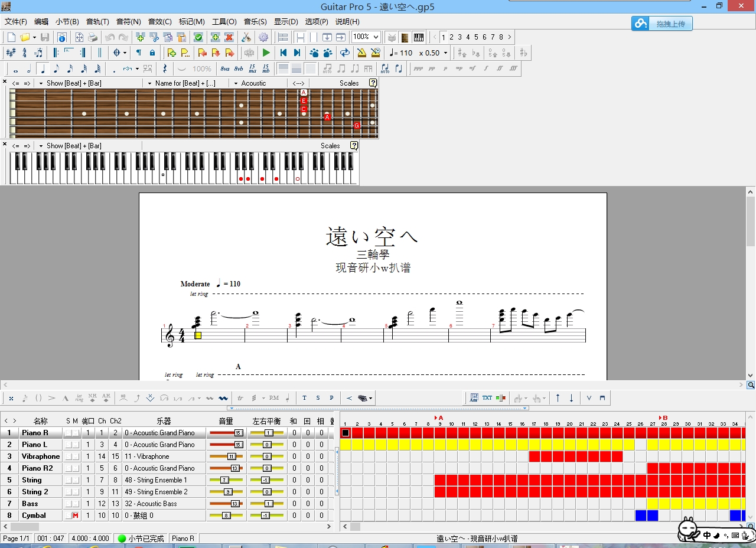The height and width of the screenshot is (548, 756).
Task: Open the settings gear icon in the toolbar
Action: point(263,37)
